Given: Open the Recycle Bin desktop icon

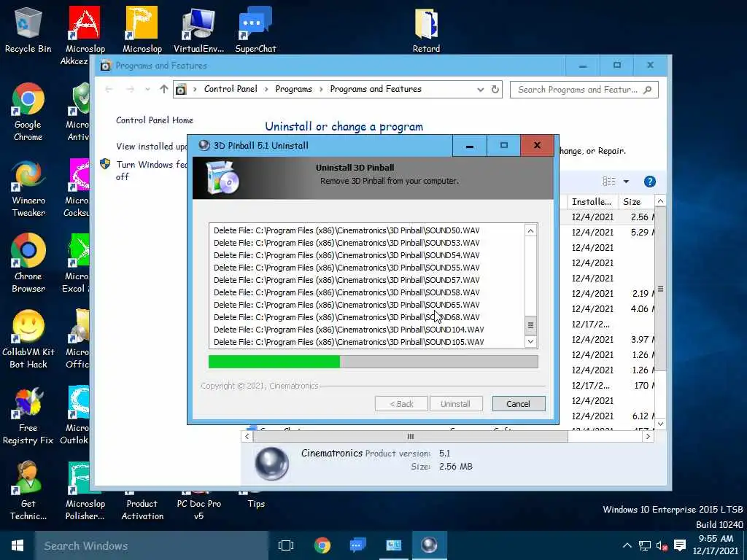Looking at the screenshot, I should pos(28,29).
